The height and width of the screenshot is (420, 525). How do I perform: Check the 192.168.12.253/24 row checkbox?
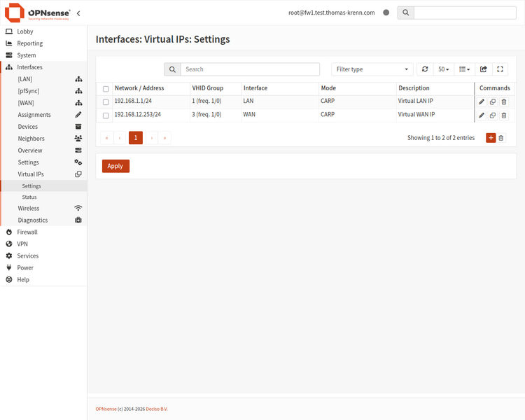tap(106, 115)
